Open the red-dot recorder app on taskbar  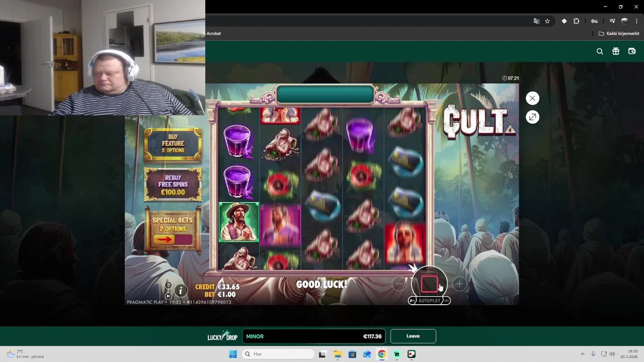[x=412, y=354]
